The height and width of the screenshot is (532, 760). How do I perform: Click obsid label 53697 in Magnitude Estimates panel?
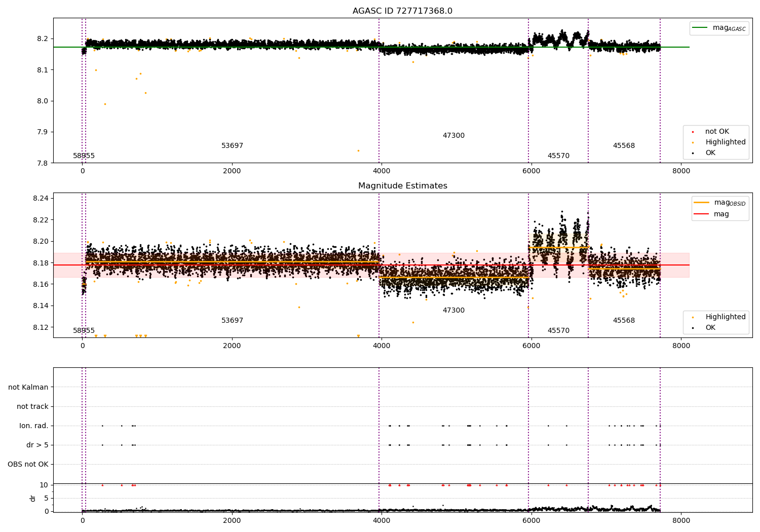pyautogui.click(x=232, y=321)
